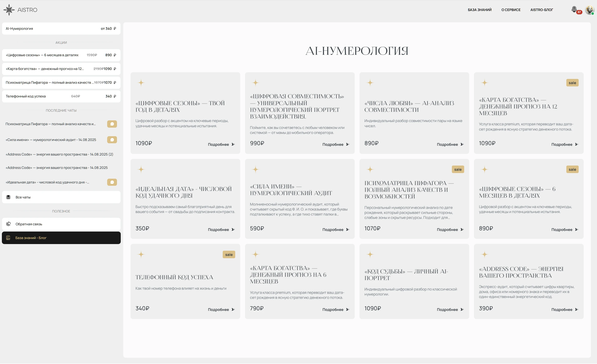Click arrow icon next to Подробнее on «Числа любви»
This screenshot has height=364, width=597.
coord(462,145)
